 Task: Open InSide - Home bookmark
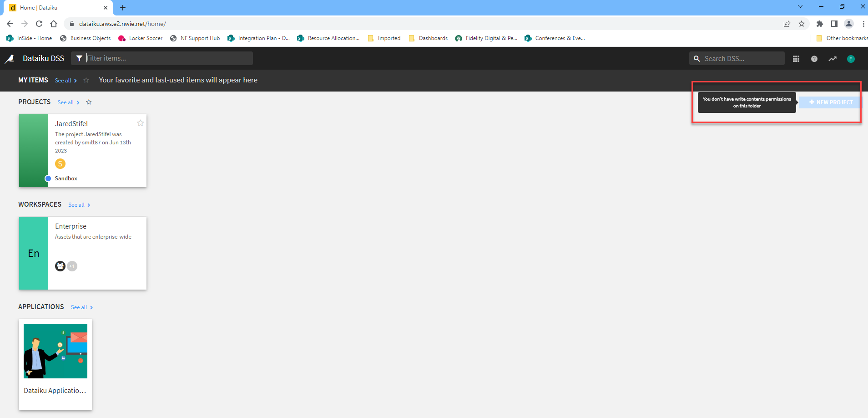pyautogui.click(x=29, y=38)
